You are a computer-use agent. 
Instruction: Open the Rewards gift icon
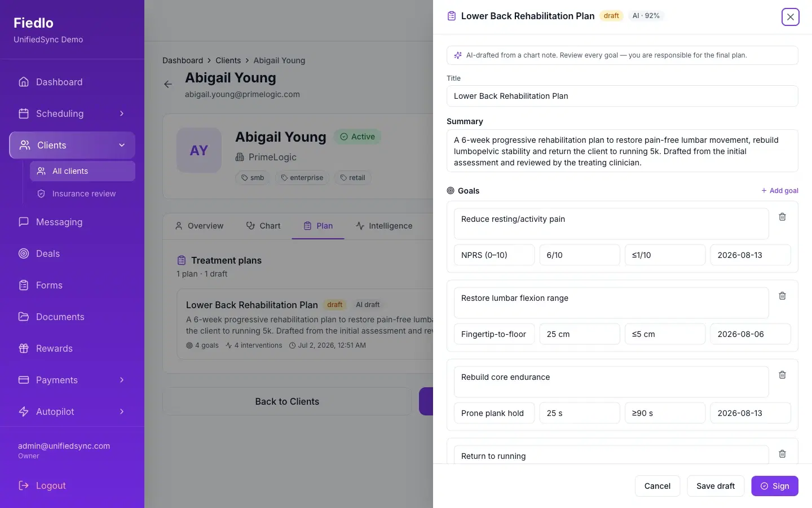point(24,348)
